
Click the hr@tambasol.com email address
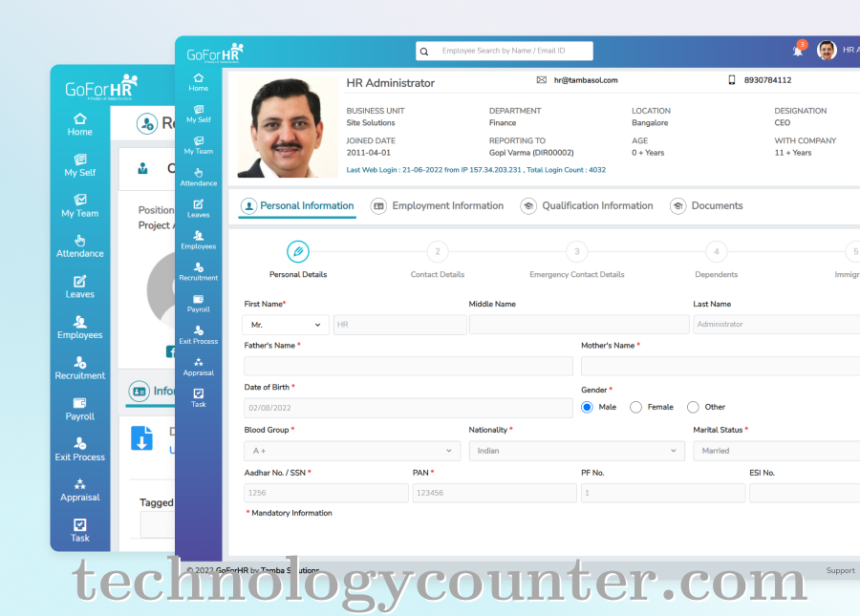pos(586,80)
